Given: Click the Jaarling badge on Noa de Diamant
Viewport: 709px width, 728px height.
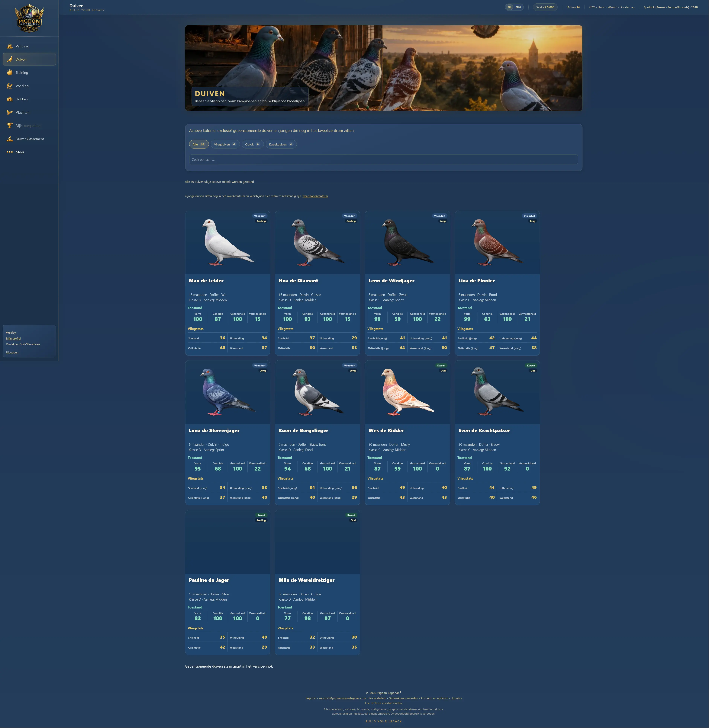Looking at the screenshot, I should 351,221.
